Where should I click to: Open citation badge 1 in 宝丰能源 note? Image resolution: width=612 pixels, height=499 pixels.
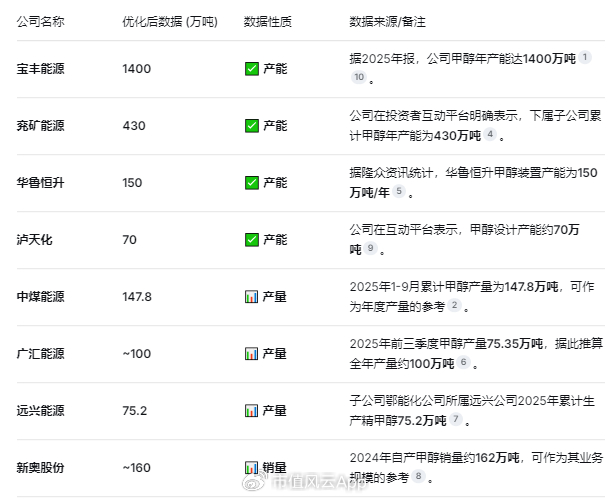pos(585,57)
